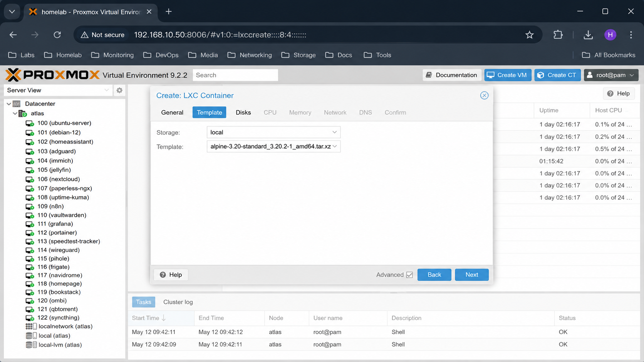Close the Create LXC Container dialog
The width and height of the screenshot is (644, 362).
click(484, 95)
